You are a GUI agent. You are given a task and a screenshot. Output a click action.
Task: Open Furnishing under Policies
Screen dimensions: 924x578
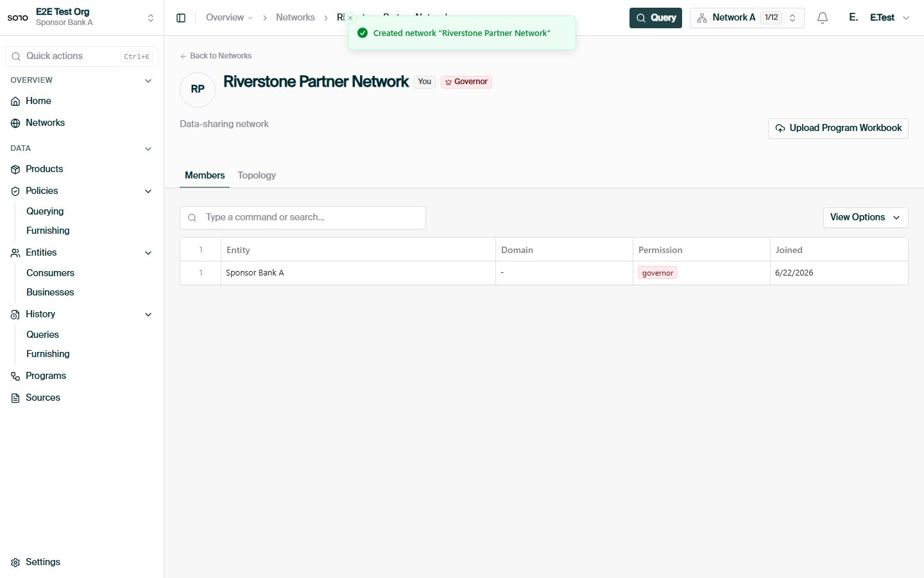point(48,231)
